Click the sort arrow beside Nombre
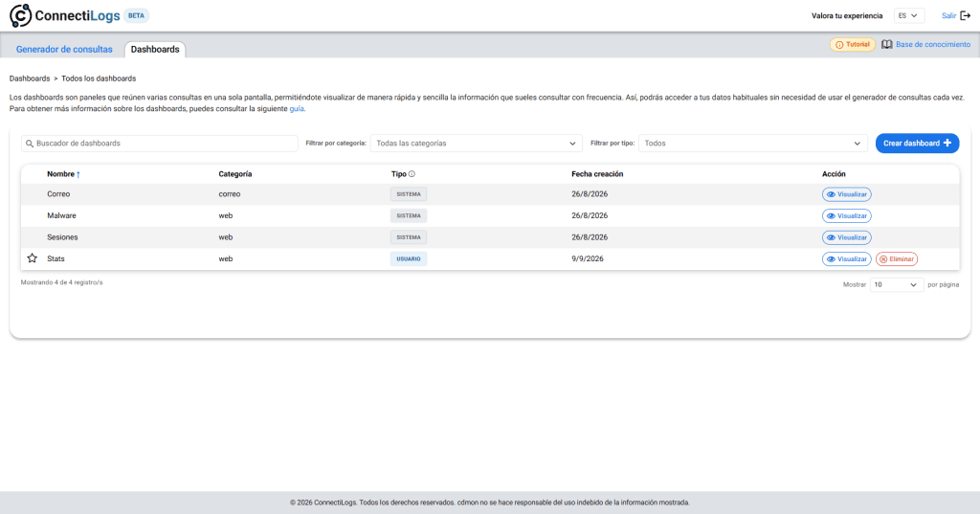The width and height of the screenshot is (980, 514). pos(78,174)
